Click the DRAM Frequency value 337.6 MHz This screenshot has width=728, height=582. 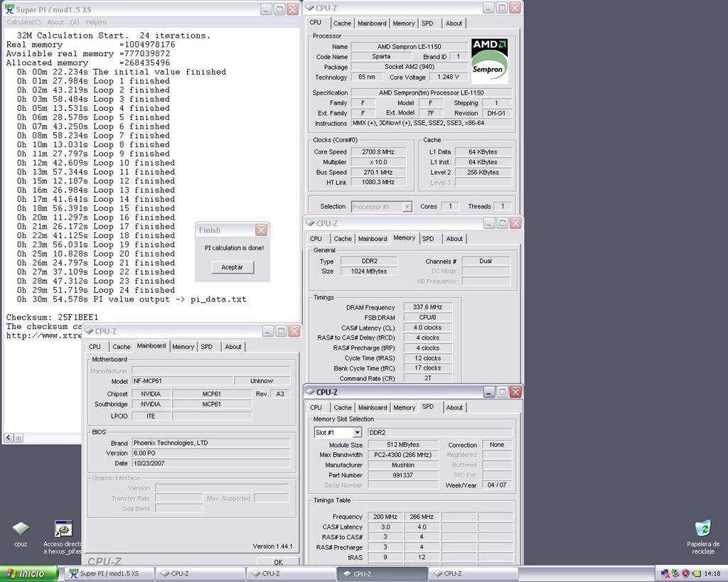pyautogui.click(x=427, y=307)
